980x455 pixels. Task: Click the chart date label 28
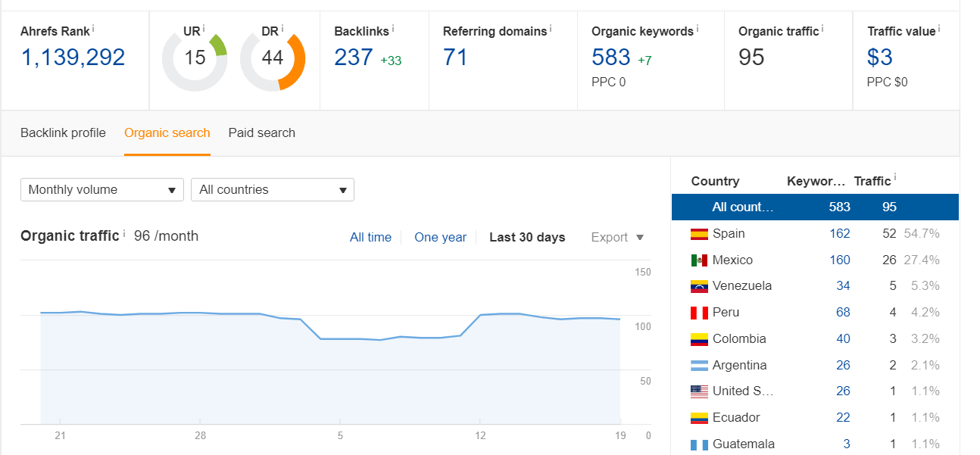pos(200,436)
